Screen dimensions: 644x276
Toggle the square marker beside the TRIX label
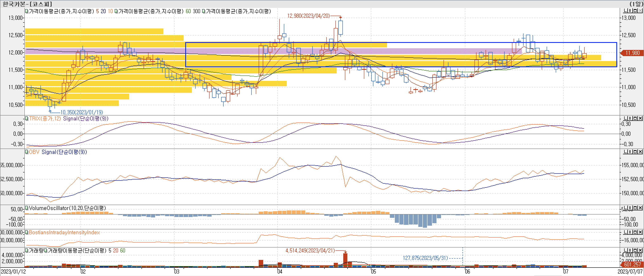click(x=26, y=118)
